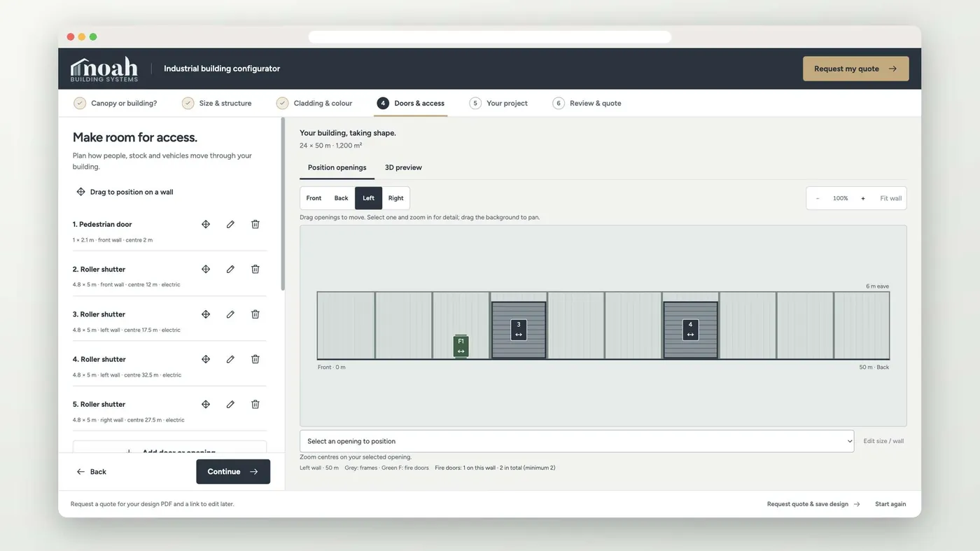The height and width of the screenshot is (551, 980).
Task: Delete the Pedestrian door opening
Action: coord(255,224)
